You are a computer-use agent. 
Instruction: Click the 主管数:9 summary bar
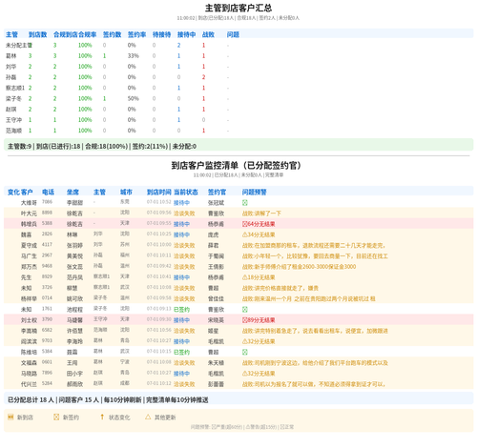[x=238, y=146]
